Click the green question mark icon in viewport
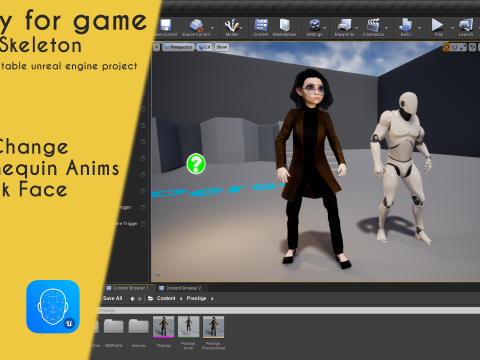Viewport: 480px width, 360px height. pos(196,164)
